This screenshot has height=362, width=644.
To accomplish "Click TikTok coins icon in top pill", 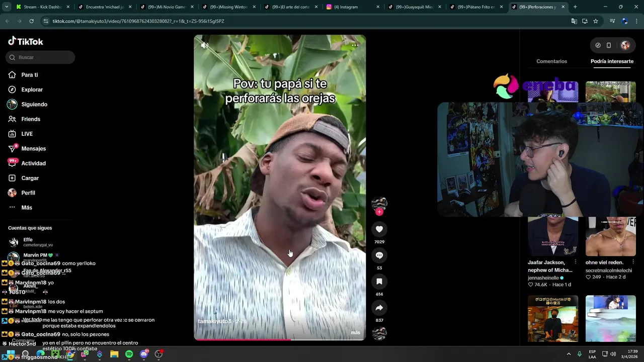I will tap(598, 45).
